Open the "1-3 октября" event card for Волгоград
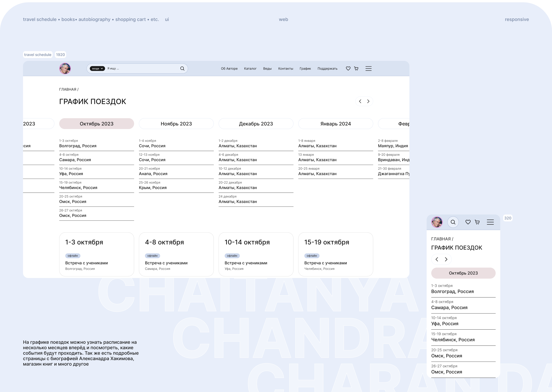This screenshot has width=552, height=392. [x=97, y=254]
